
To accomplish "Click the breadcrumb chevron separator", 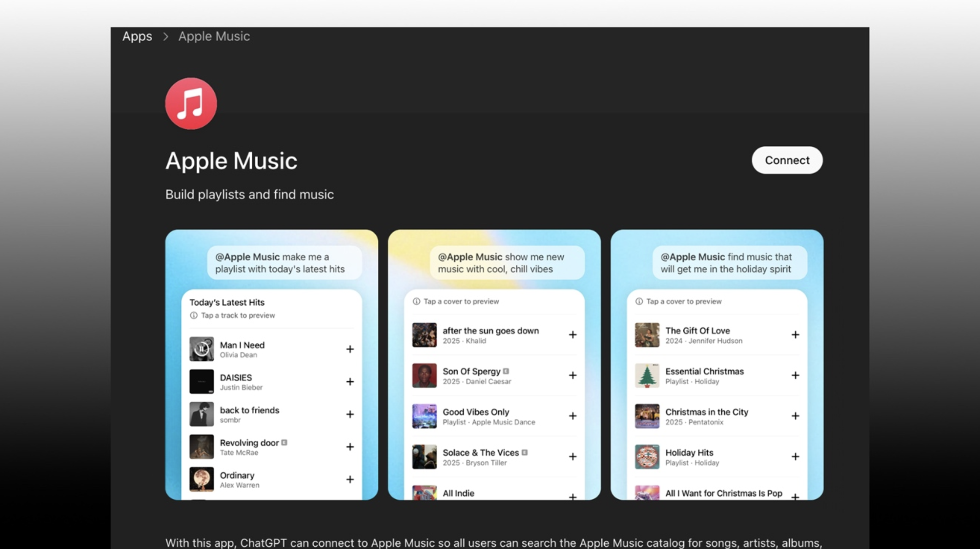I will pyautogui.click(x=166, y=36).
